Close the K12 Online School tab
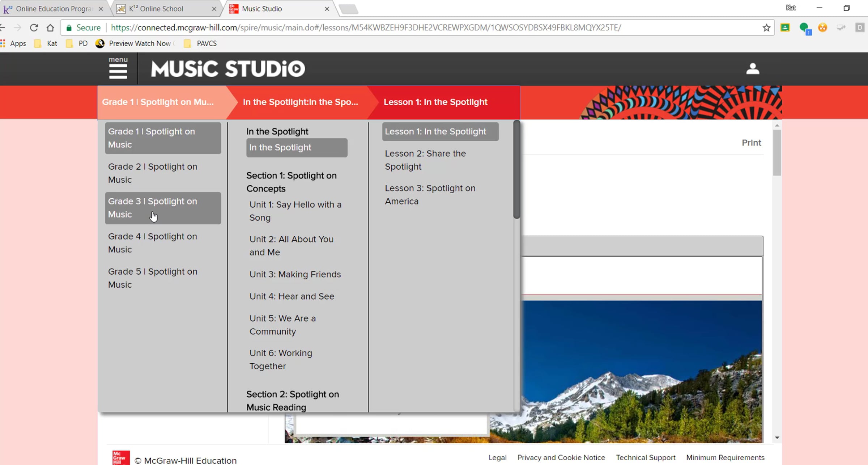This screenshot has width=868, height=465. coord(214,9)
